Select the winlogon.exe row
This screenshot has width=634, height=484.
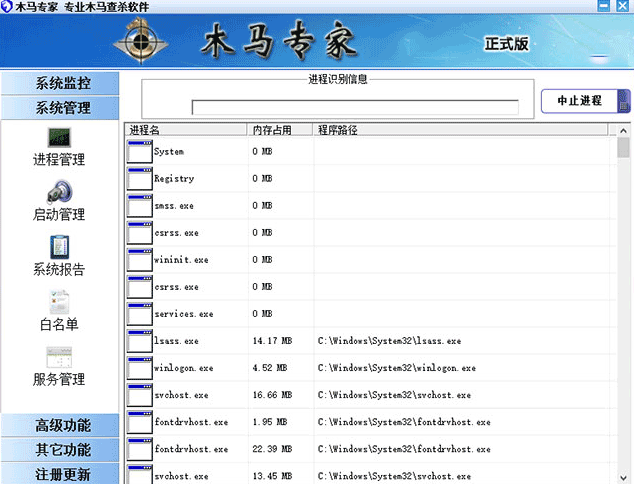pos(371,368)
